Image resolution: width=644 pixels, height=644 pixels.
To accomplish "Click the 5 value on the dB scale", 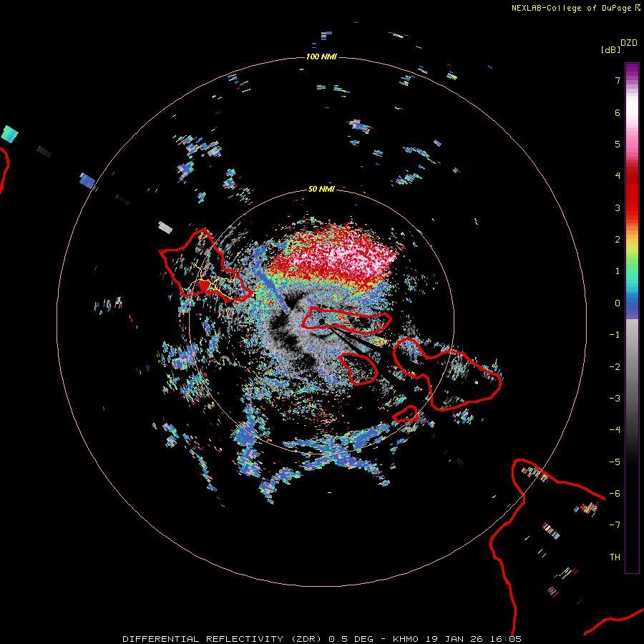I will coord(618,144).
